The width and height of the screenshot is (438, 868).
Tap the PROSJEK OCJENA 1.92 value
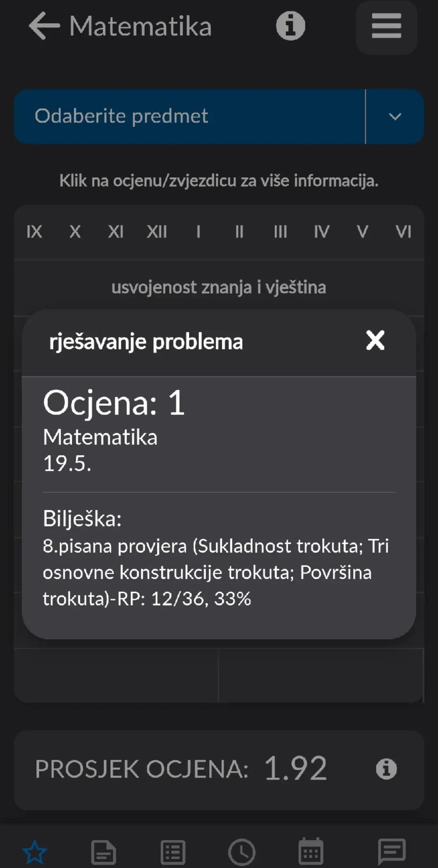(x=296, y=768)
